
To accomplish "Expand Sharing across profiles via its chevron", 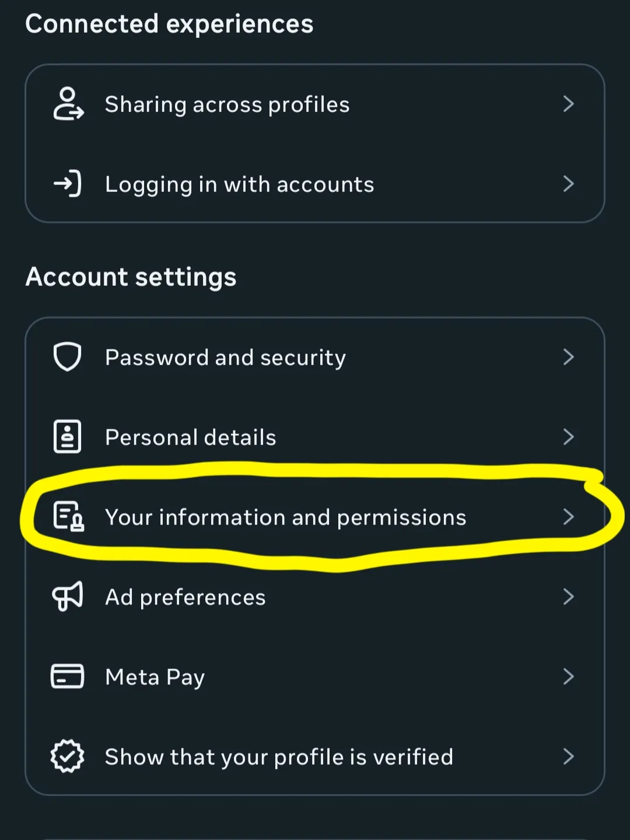I will pos(569,104).
